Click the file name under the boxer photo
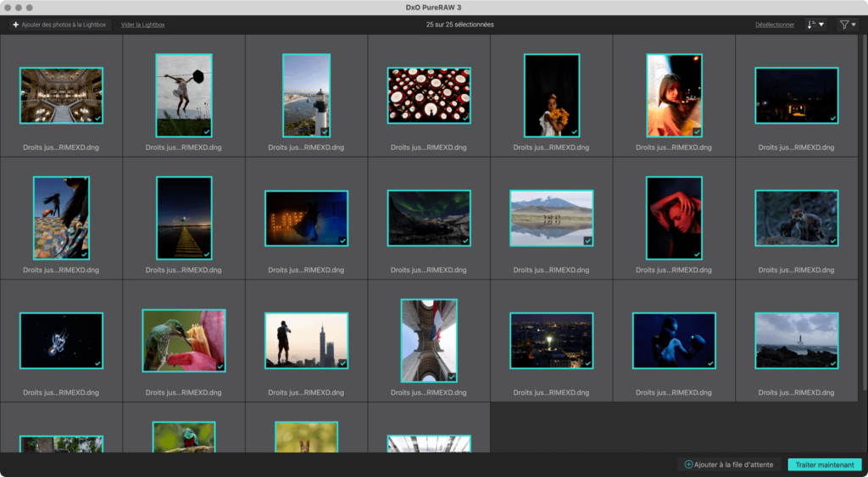Screen dimensions: 868x477 pyautogui.click(x=674, y=393)
